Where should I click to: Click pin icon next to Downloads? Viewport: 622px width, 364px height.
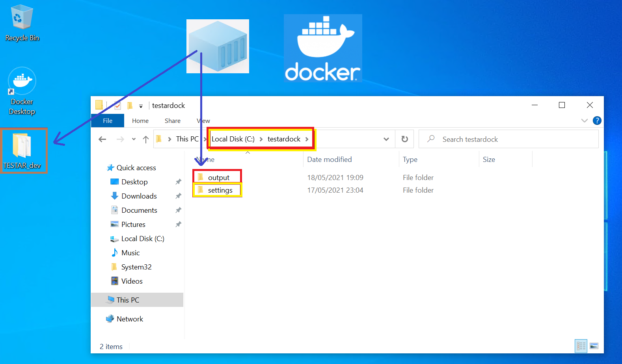point(178,196)
